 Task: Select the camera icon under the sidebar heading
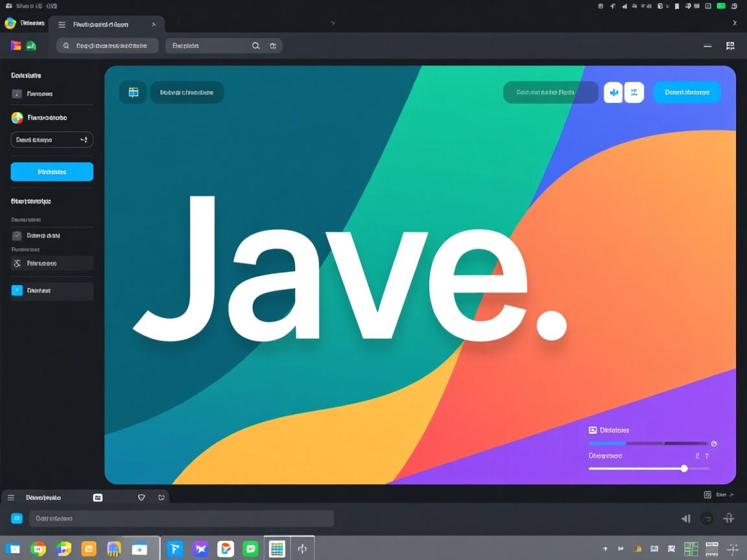click(17, 235)
